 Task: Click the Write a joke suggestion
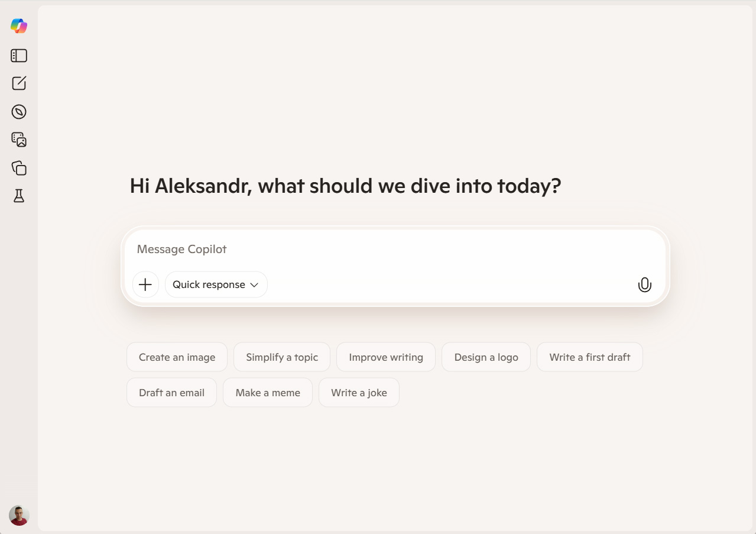pos(359,393)
